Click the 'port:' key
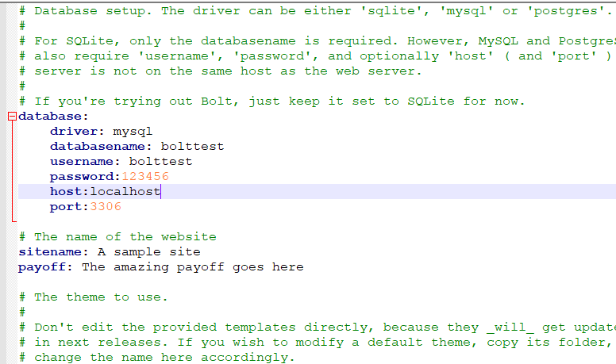Viewport: 616px width, 364px height. click(x=69, y=207)
